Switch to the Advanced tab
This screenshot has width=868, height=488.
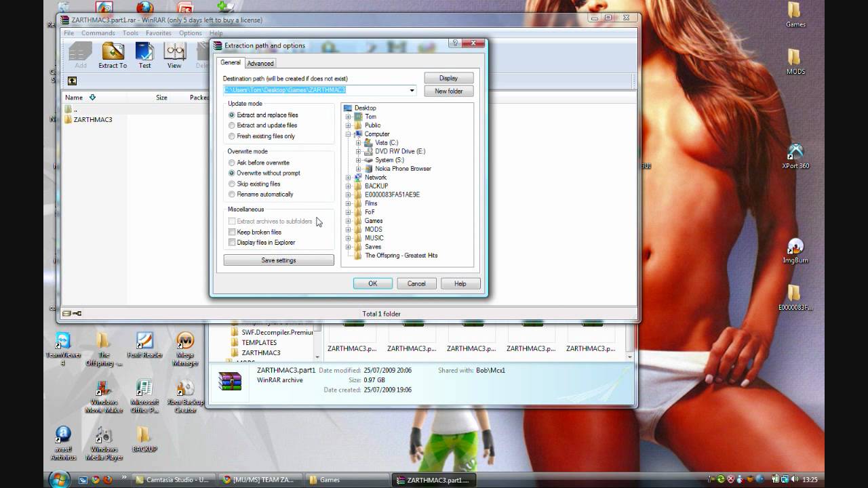(260, 64)
